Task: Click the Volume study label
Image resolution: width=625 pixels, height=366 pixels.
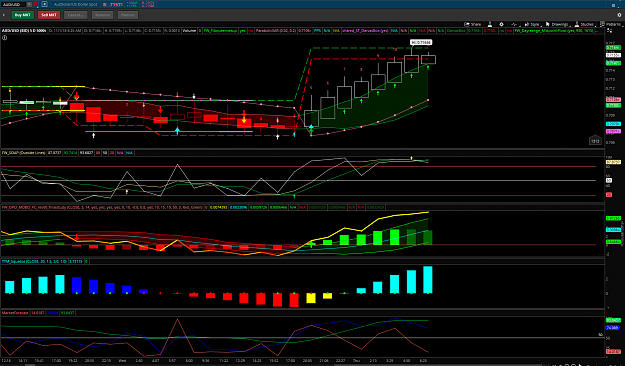Action: (x=189, y=30)
